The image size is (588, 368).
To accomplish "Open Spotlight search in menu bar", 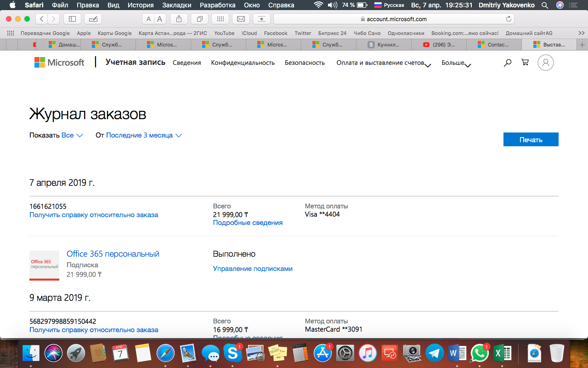I will point(545,5).
